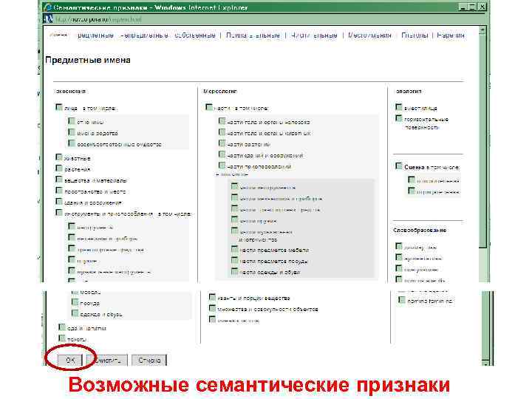This screenshot has width=532, height=399.
Task: Tick the «посуда» checkbox
Action: coord(75,302)
